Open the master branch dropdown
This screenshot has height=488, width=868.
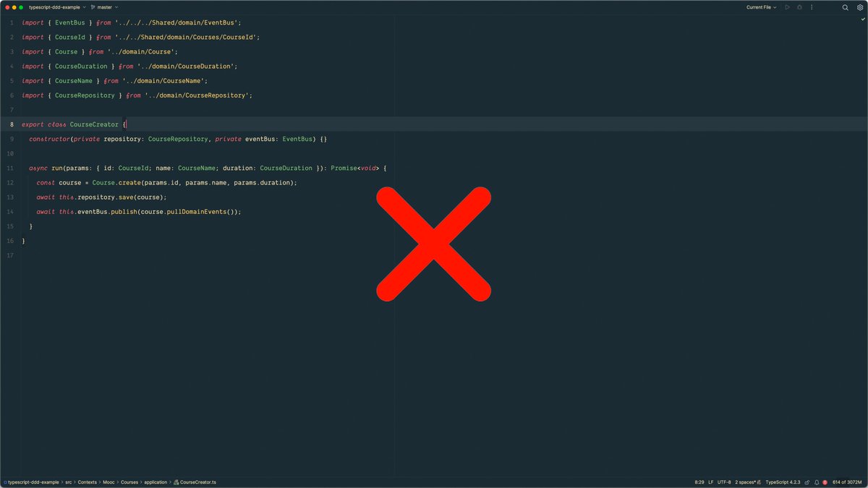105,7
